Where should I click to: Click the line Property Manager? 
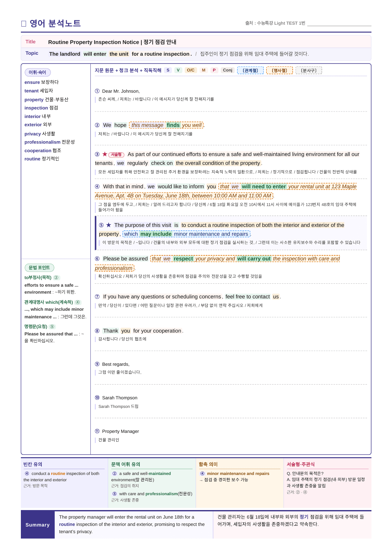click(120, 431)
